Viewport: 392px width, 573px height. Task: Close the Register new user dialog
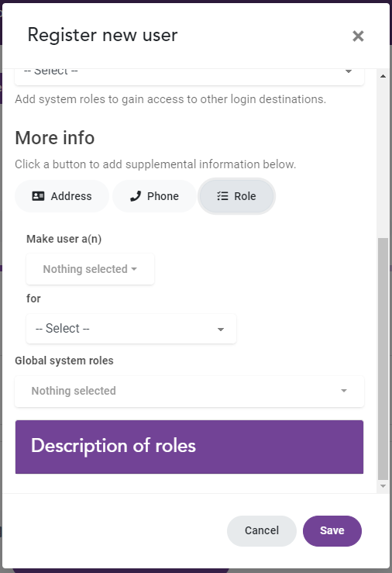[358, 36]
